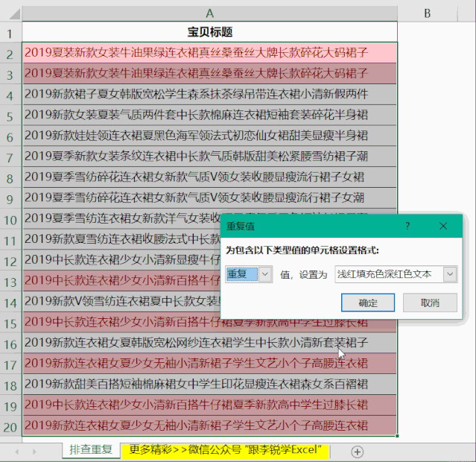The height and width of the screenshot is (462, 476).
Task: Select row 20 header
Action: coord(10,427)
